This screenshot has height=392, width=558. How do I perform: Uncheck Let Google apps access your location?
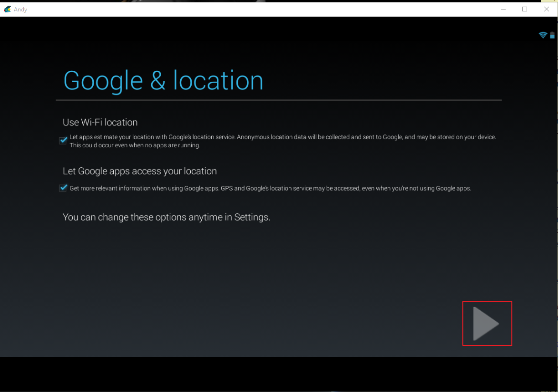point(63,188)
